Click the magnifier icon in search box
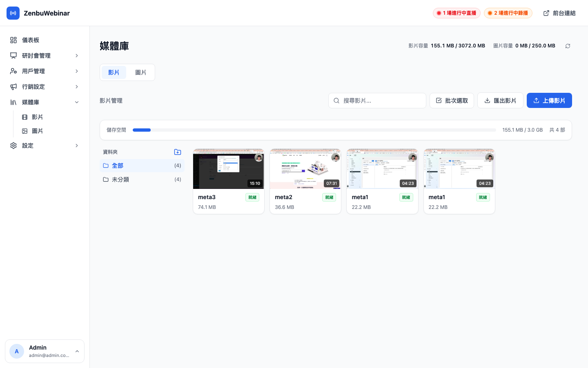 336,101
